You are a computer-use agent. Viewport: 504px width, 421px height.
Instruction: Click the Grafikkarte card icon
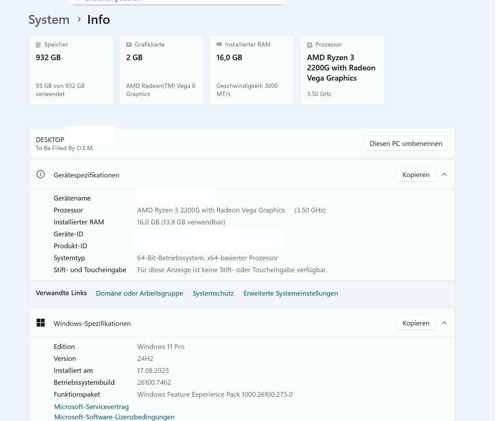129,44
